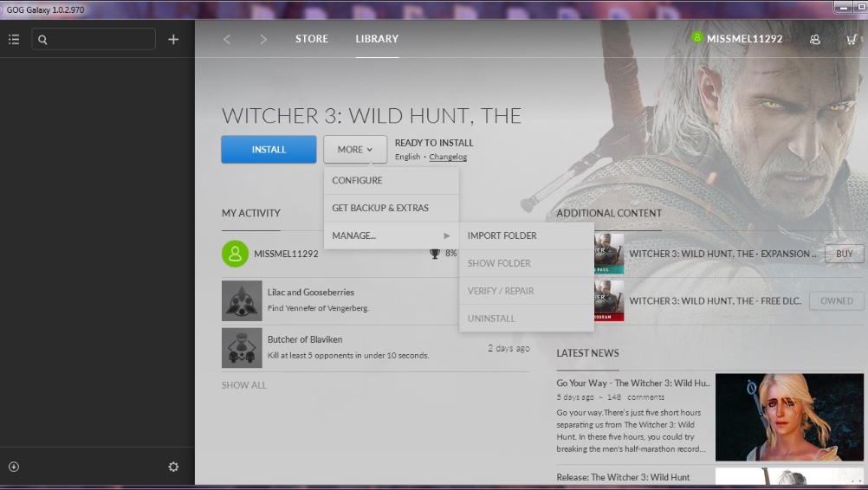Switch to the STORE tab
This screenshot has height=490, width=868.
pyautogui.click(x=312, y=39)
